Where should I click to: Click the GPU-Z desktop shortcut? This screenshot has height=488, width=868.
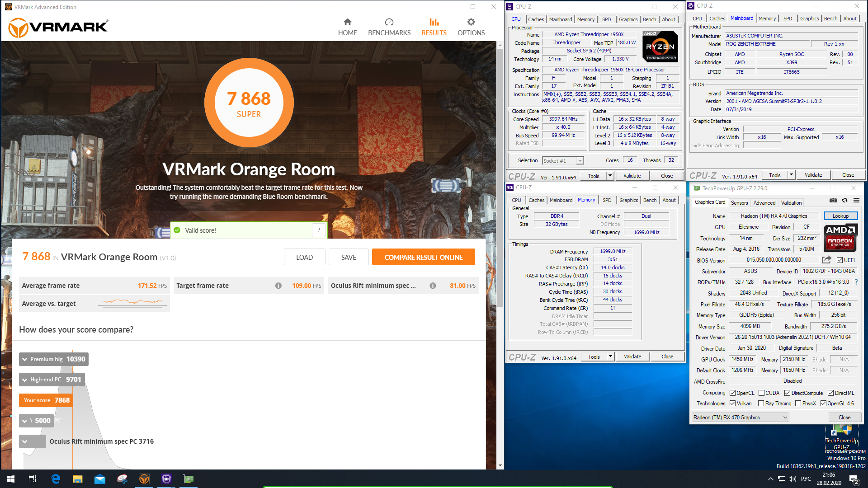click(841, 437)
